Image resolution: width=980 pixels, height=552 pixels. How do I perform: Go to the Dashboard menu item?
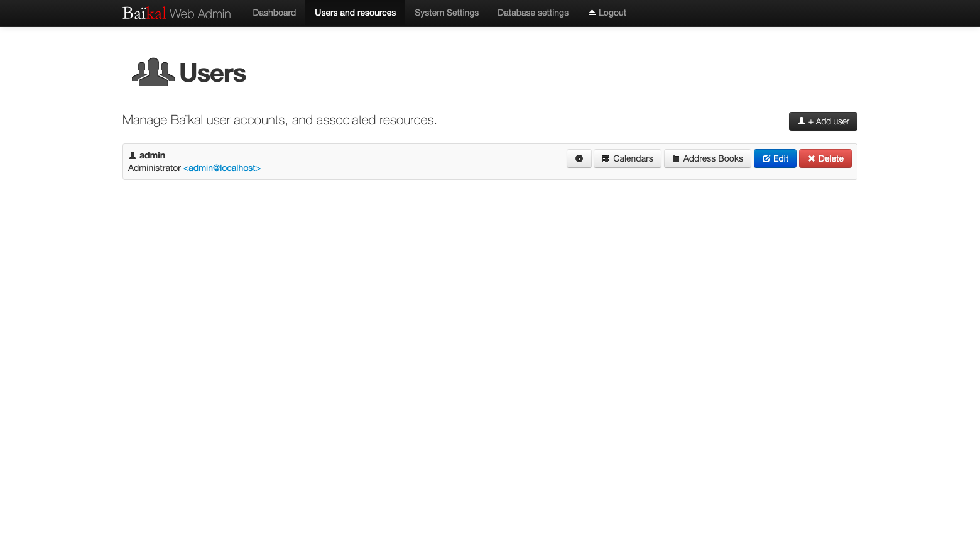coord(274,13)
